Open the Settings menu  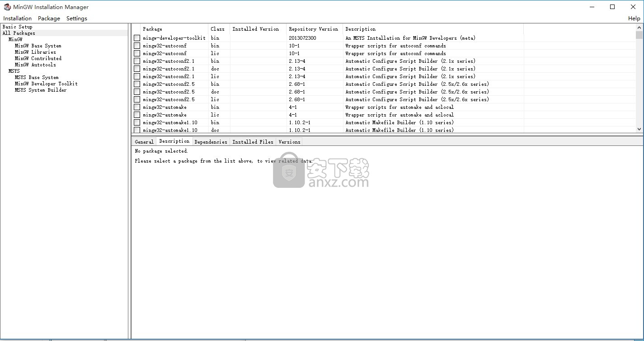click(76, 19)
